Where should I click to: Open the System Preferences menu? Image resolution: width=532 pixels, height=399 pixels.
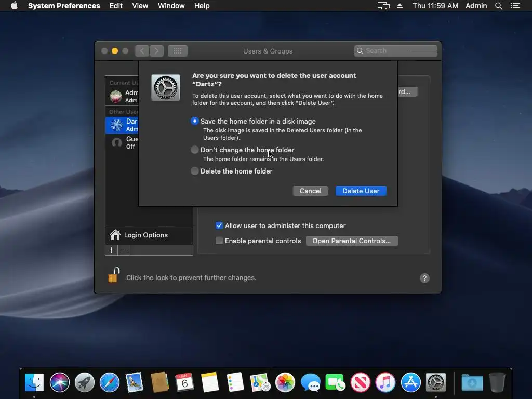[64, 6]
